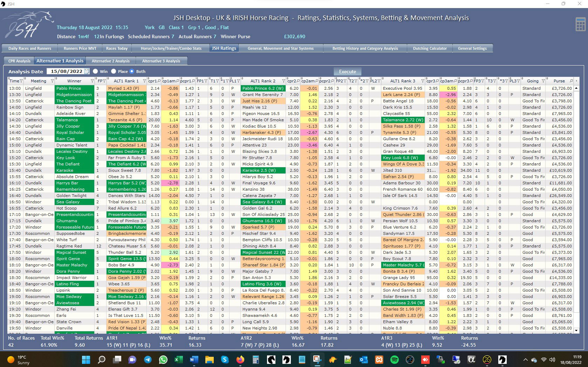This screenshot has width=588, height=367.
Task: Open Outlook from the taskbar
Action: (x=363, y=360)
